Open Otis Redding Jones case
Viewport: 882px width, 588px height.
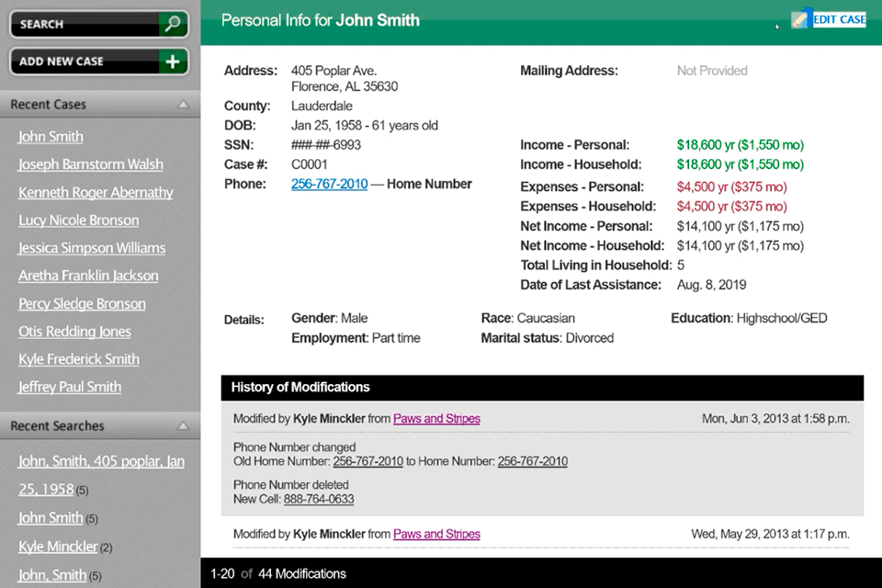[x=74, y=332]
